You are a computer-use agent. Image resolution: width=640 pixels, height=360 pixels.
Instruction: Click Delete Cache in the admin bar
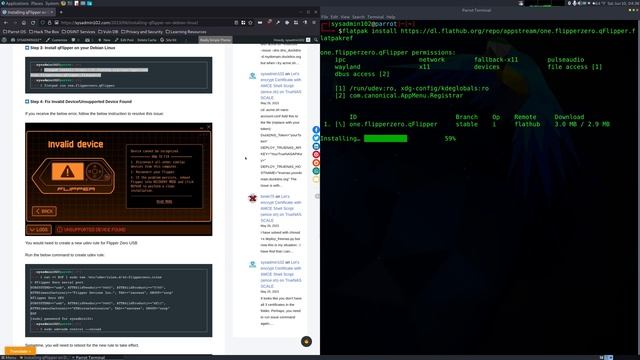click(x=147, y=40)
